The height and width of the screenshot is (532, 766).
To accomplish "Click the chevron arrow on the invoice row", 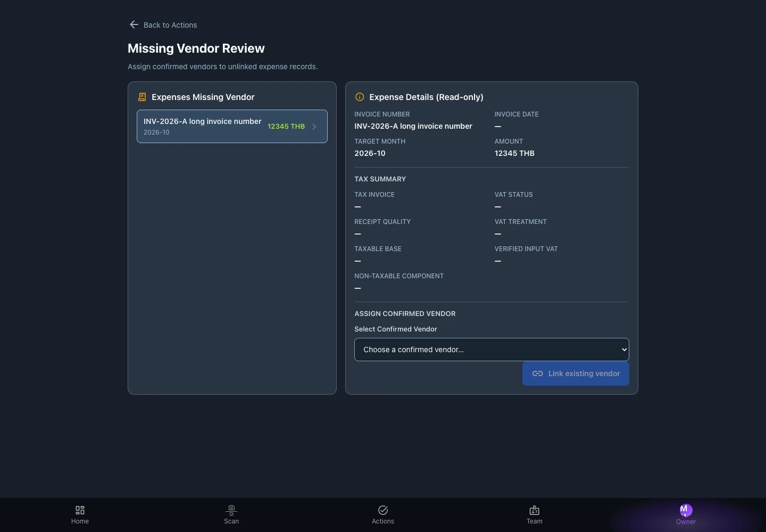I will (314, 127).
